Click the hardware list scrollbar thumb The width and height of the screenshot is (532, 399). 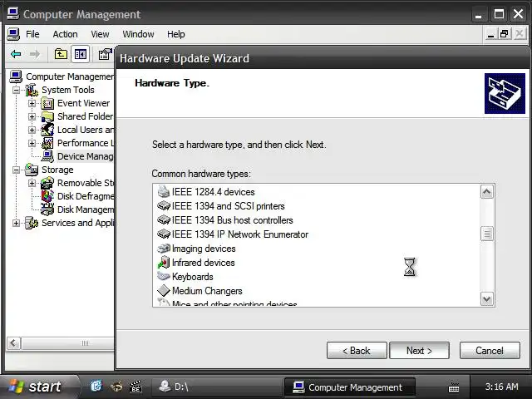coord(487,234)
